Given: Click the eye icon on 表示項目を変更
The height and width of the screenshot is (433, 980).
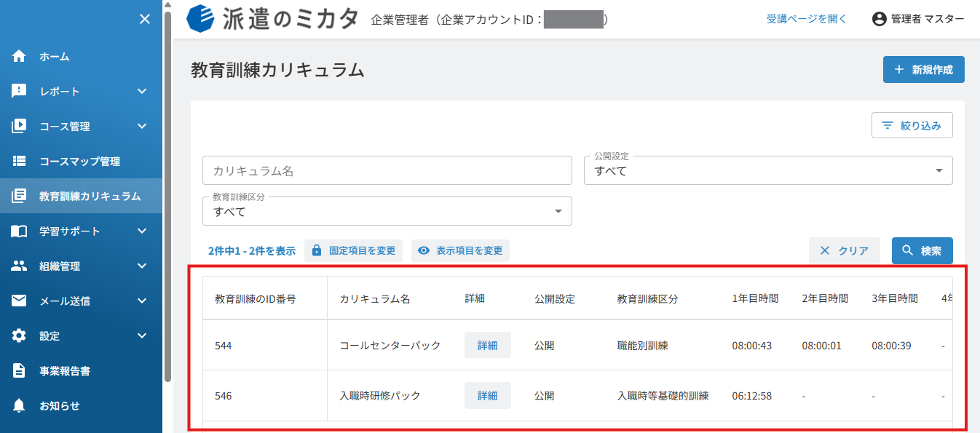Looking at the screenshot, I should coord(424,250).
